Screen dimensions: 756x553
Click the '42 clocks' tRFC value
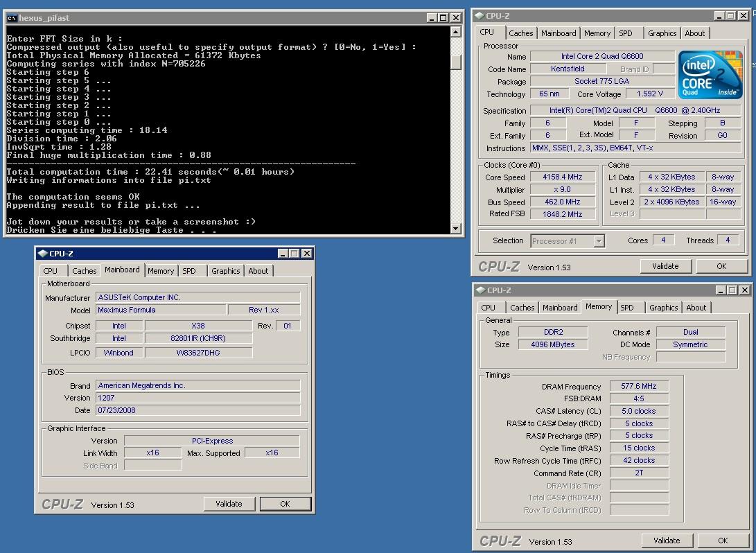[x=639, y=460]
